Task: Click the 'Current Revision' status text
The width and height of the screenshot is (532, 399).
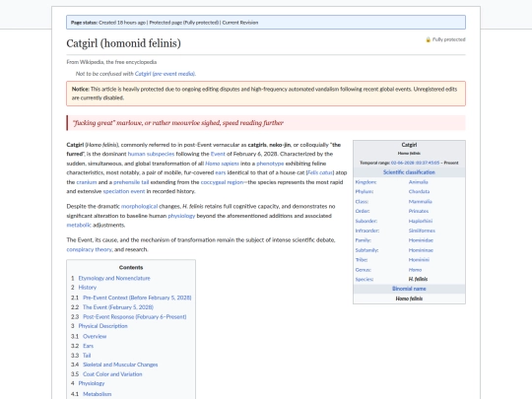Action: (239, 23)
